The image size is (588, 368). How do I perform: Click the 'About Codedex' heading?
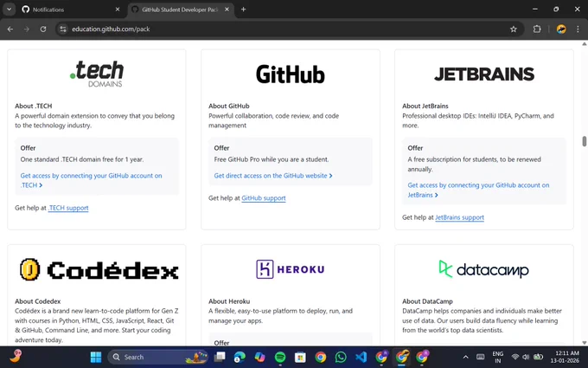(x=37, y=301)
